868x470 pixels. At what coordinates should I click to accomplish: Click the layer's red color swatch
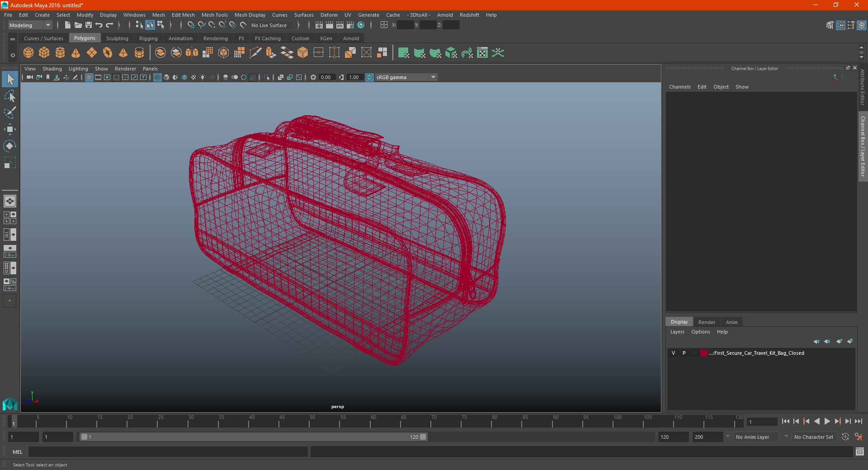(704, 353)
